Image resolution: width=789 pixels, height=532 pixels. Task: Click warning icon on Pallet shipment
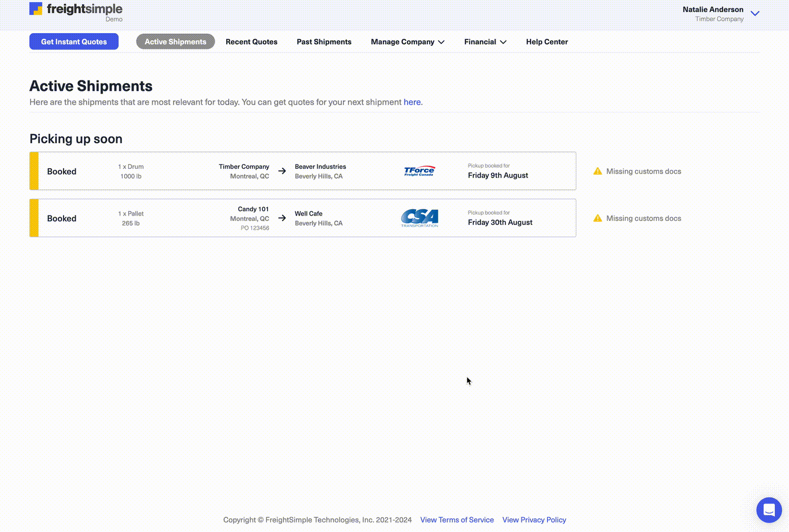[598, 218]
